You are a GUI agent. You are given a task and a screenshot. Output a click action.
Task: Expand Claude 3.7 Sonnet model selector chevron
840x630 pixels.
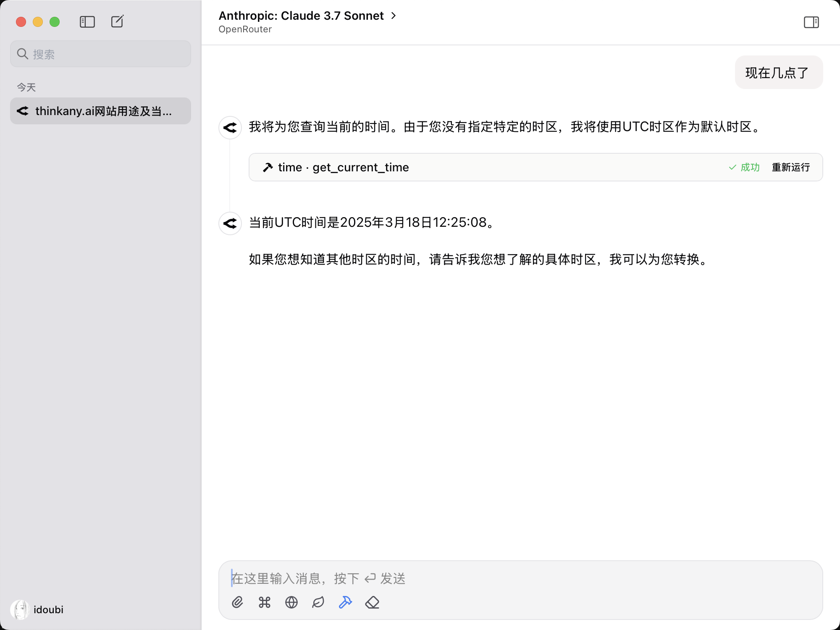[x=394, y=16]
